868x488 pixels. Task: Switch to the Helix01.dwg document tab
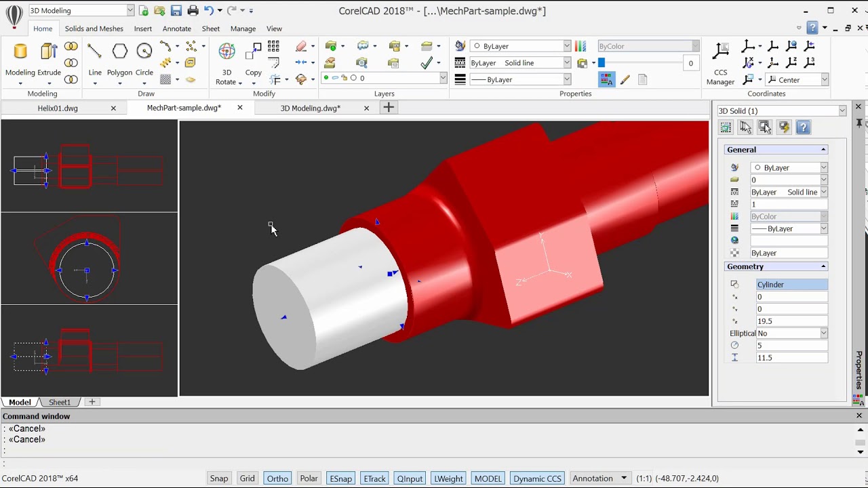58,108
